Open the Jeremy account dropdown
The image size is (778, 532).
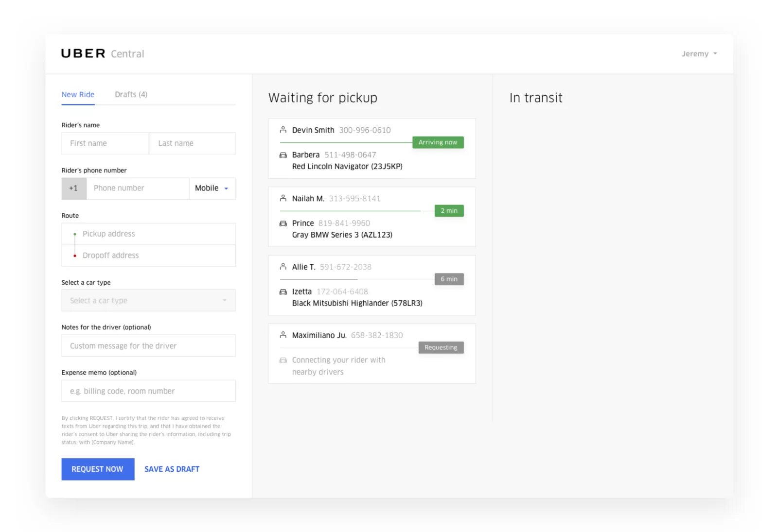coord(699,53)
